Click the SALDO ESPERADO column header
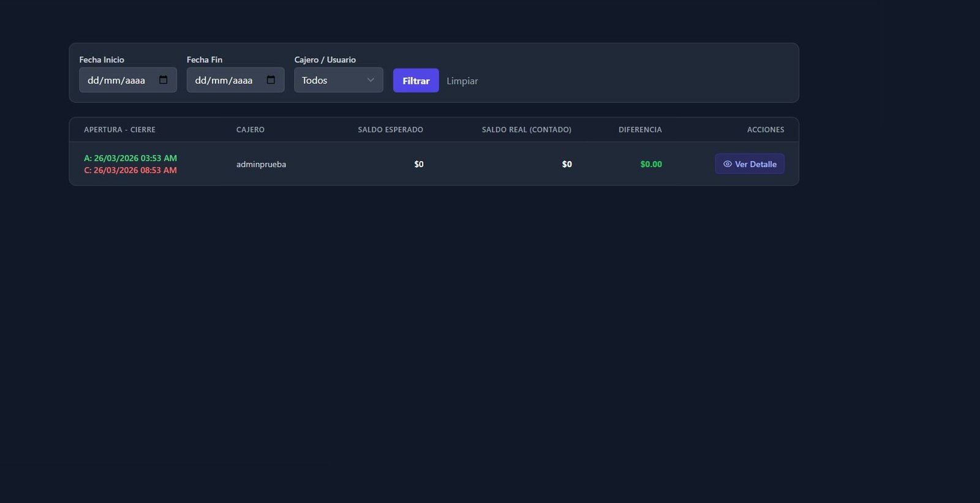 point(391,130)
